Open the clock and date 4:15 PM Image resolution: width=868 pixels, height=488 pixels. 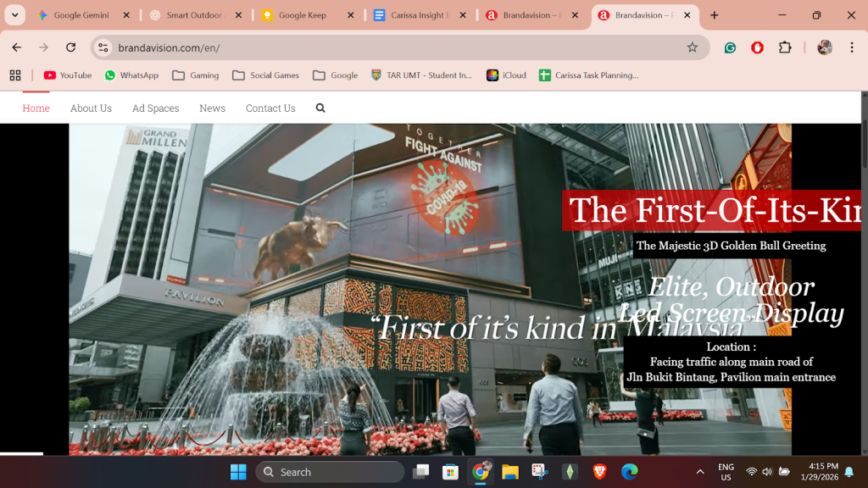[x=820, y=472]
